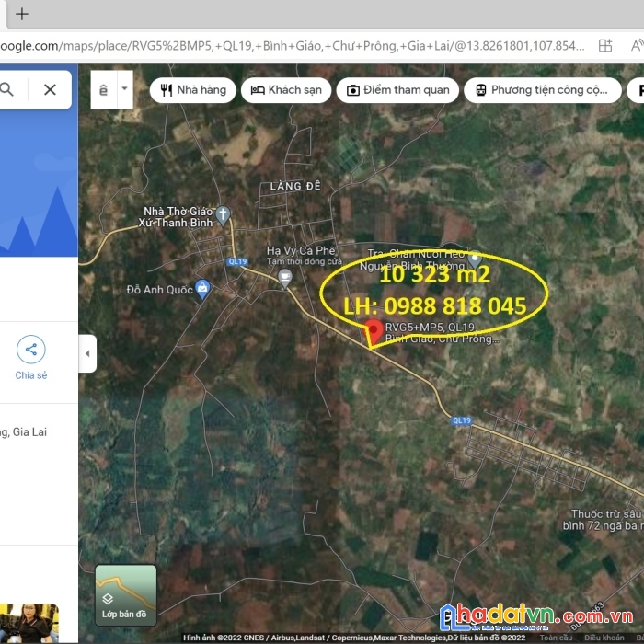Click the read aloud icon in address bar
The width and height of the screenshot is (644, 644).
click(637, 46)
